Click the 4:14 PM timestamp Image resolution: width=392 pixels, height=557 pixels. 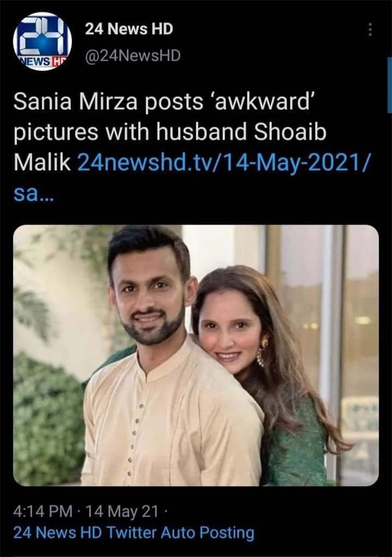point(43,511)
